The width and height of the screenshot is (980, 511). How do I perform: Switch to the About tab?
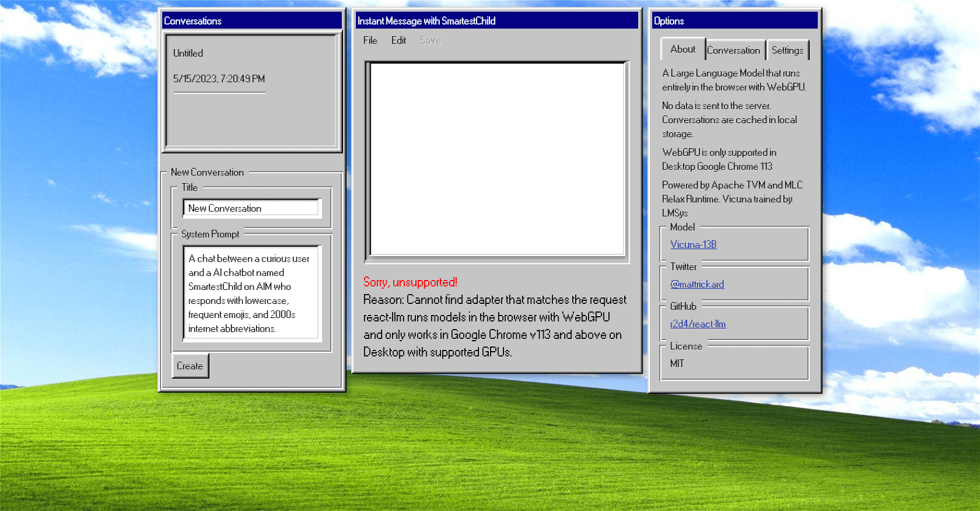click(x=682, y=50)
